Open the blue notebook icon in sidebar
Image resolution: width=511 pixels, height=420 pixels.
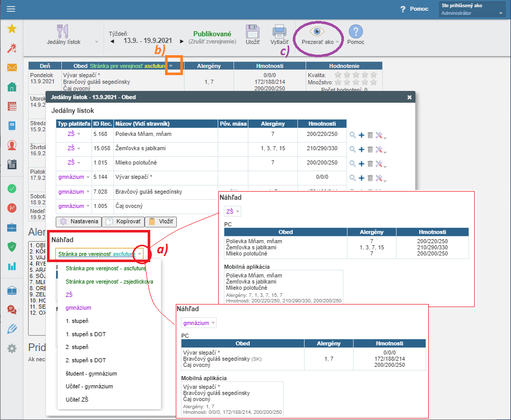(12, 126)
